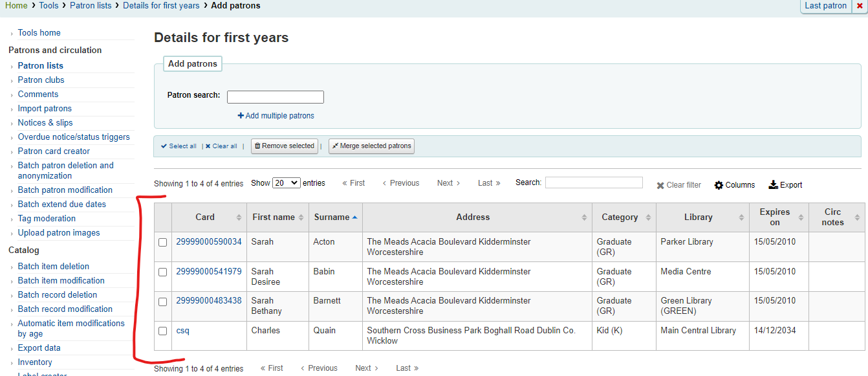The height and width of the screenshot is (376, 868).
Task: Click bottom pagination Next link
Action: tap(366, 368)
